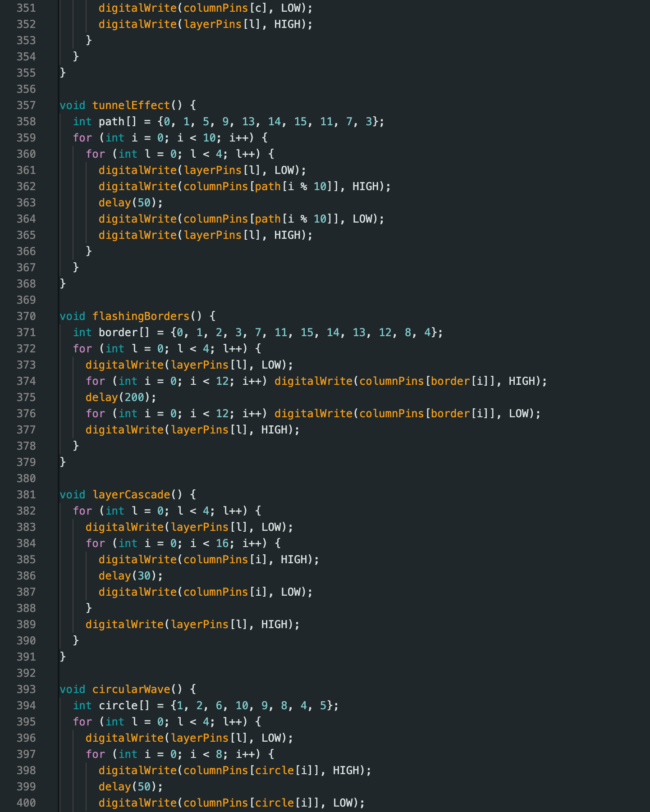Click line number 381 in the gutter

26,495
